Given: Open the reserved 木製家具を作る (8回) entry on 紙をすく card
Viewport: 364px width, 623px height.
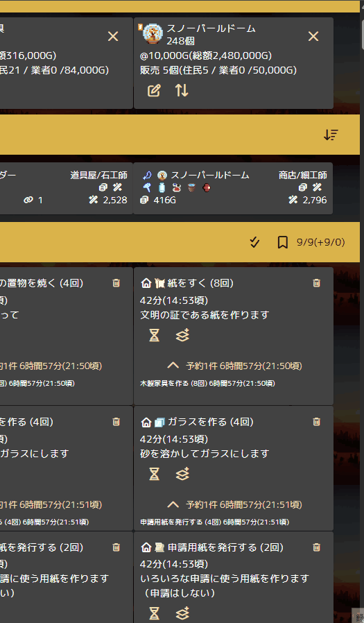Looking at the screenshot, I should click(207, 384).
